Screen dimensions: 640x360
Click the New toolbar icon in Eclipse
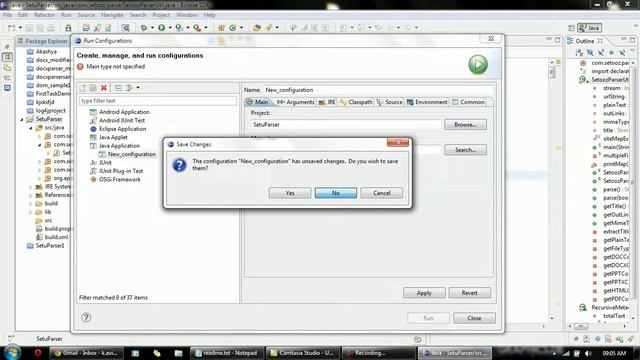[x=11, y=28]
